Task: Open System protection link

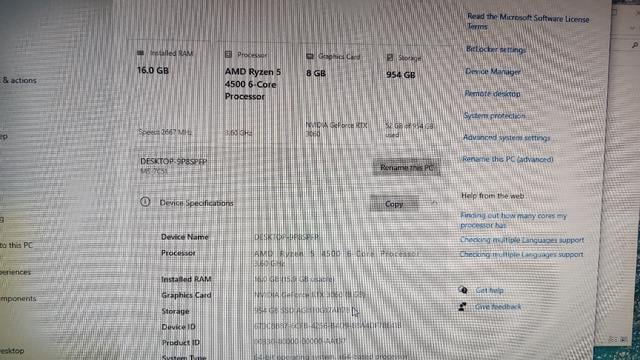Action: pyautogui.click(x=494, y=116)
